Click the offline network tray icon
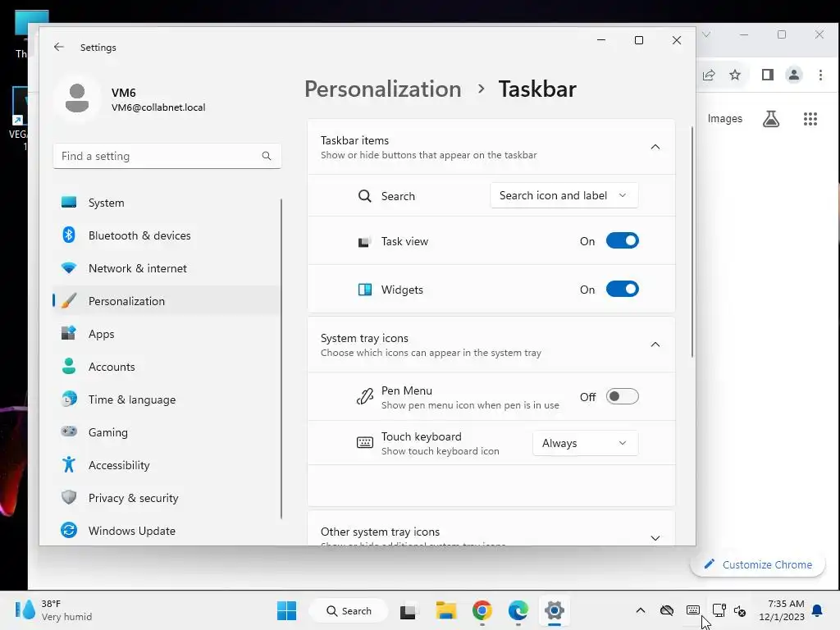This screenshot has width=840, height=630. 666,610
